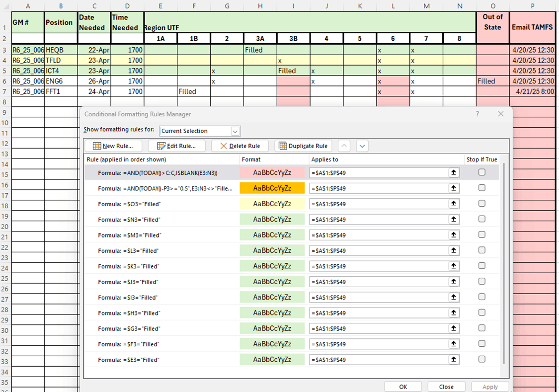Viewport: 559px width, 392px height.
Task: Collapse range selector for $H3 rule
Action: (x=454, y=313)
